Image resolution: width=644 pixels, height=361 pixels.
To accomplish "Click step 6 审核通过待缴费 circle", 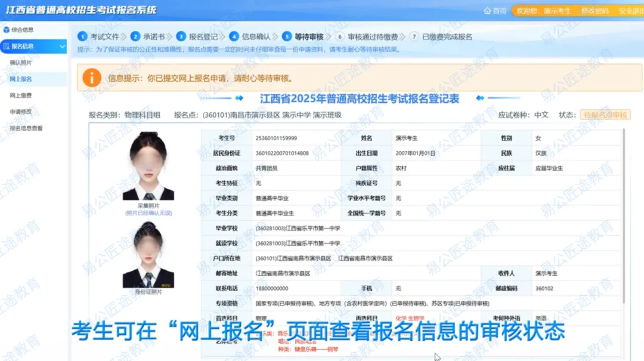I will [x=340, y=36].
